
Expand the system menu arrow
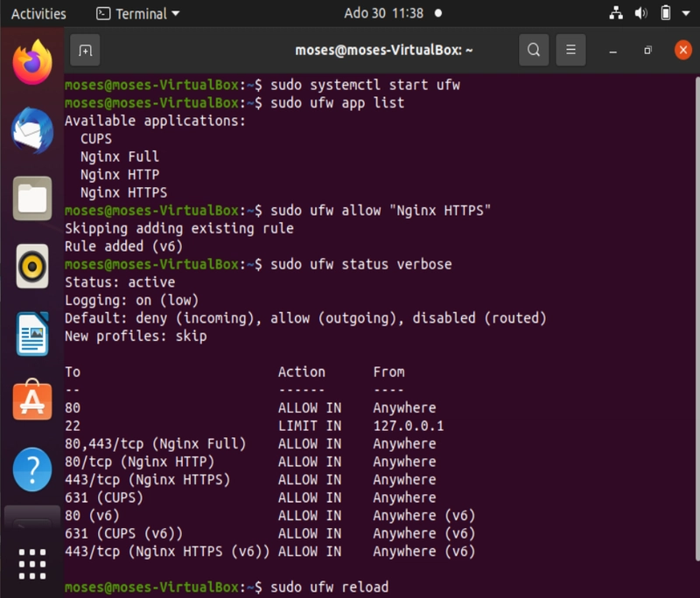(x=686, y=13)
